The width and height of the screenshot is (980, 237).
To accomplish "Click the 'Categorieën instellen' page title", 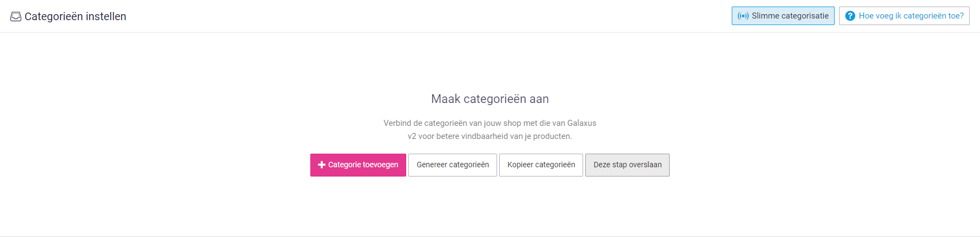I will [75, 16].
